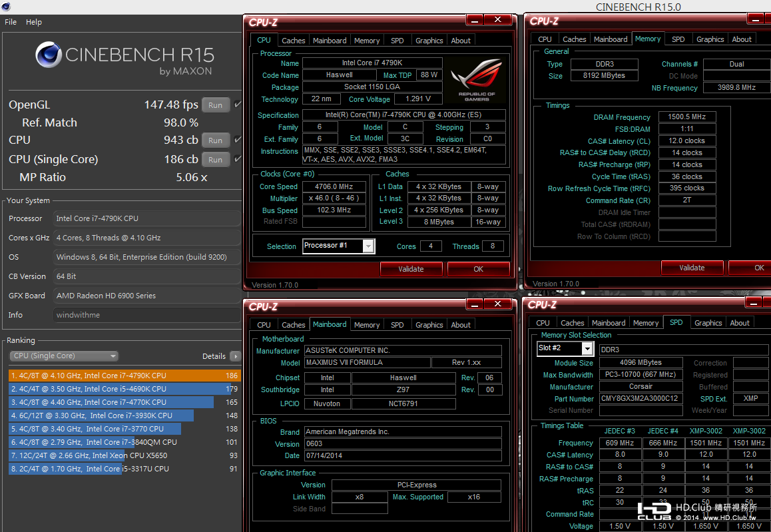Click the Multiplier value x 46.0
Screen dimensions: 771x532
coord(334,198)
